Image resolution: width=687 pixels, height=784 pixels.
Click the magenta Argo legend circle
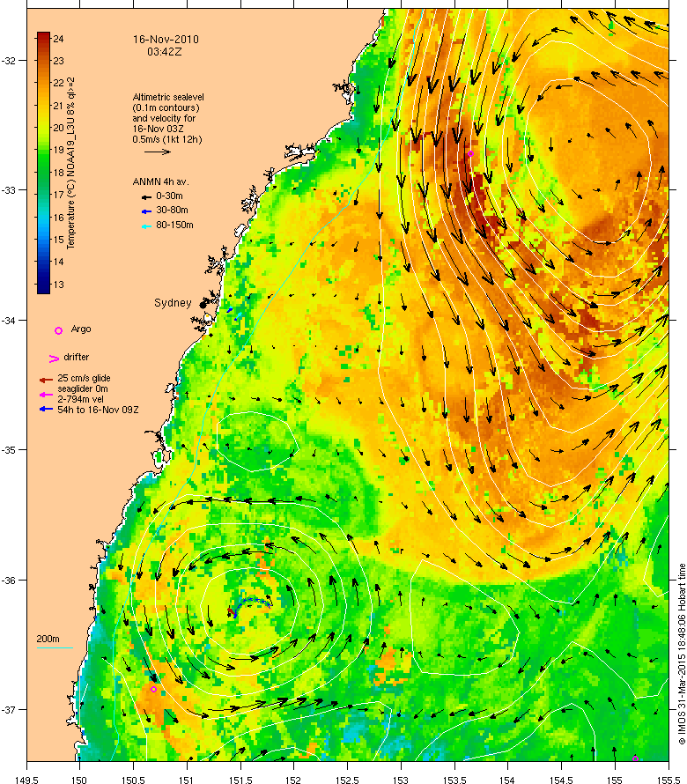pyautogui.click(x=58, y=330)
